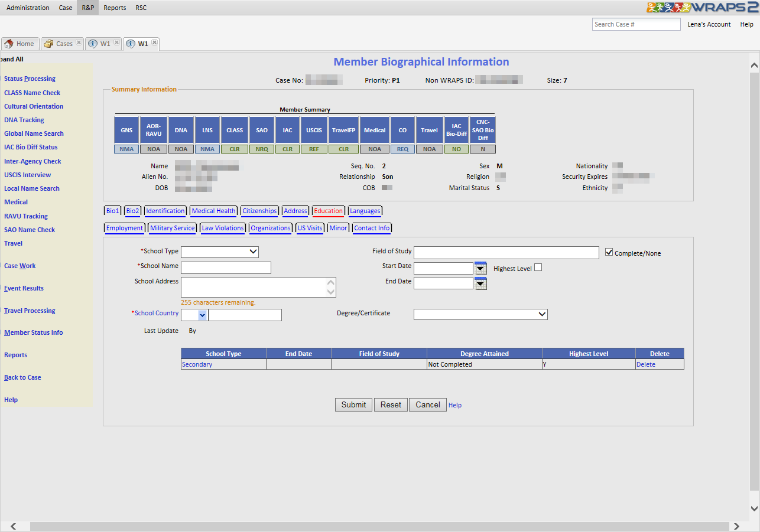
Task: Open the School Type dropdown
Action: tap(220, 252)
